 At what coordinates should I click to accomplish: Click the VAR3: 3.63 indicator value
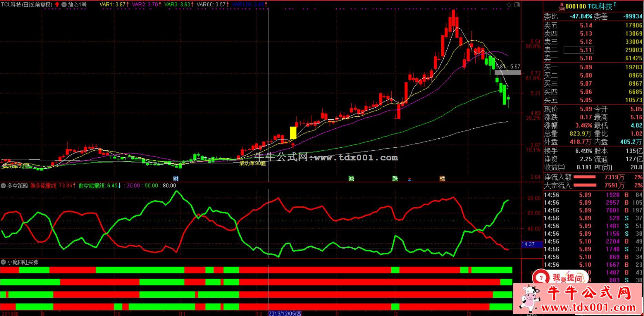click(x=179, y=4)
